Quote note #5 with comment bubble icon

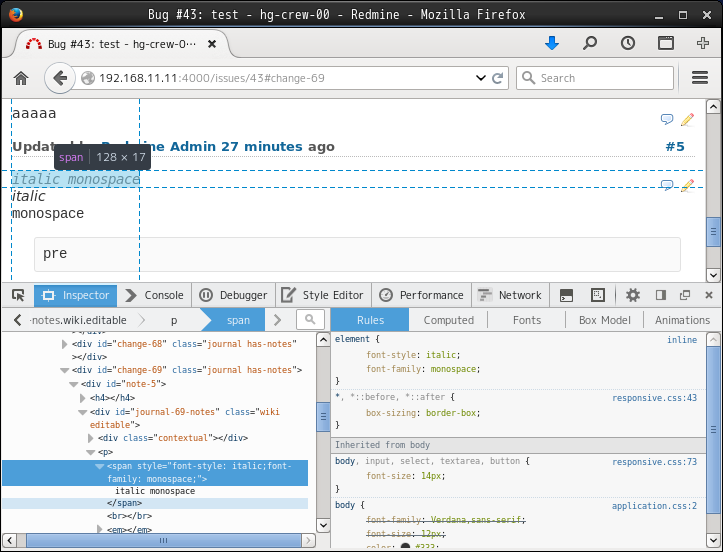tap(667, 184)
